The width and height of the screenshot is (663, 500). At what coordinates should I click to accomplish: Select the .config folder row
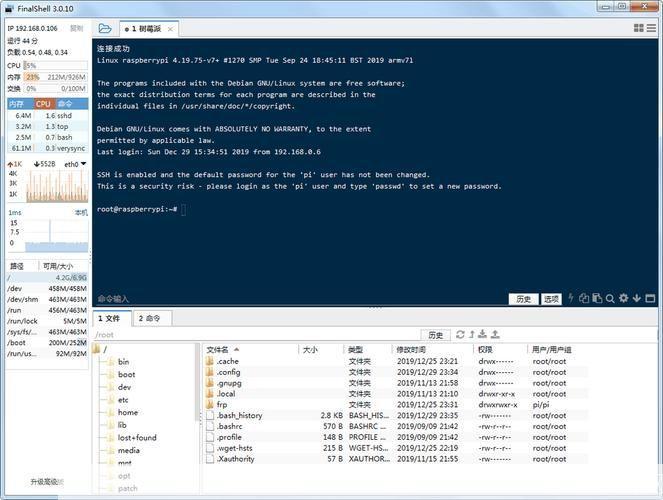tap(395, 372)
